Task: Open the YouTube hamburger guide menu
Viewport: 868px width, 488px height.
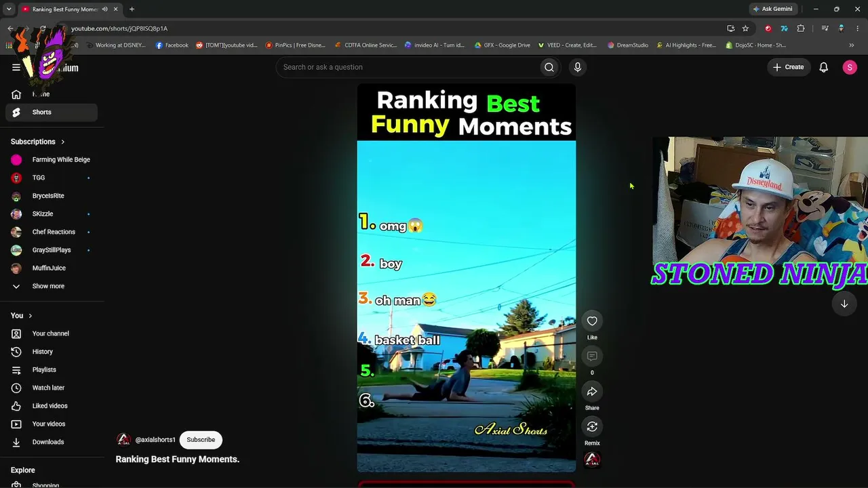Action: [16, 67]
